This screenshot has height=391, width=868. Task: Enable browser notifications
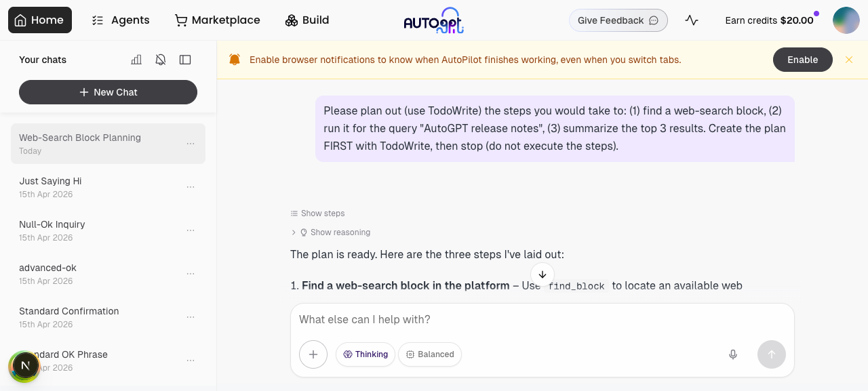(x=803, y=60)
